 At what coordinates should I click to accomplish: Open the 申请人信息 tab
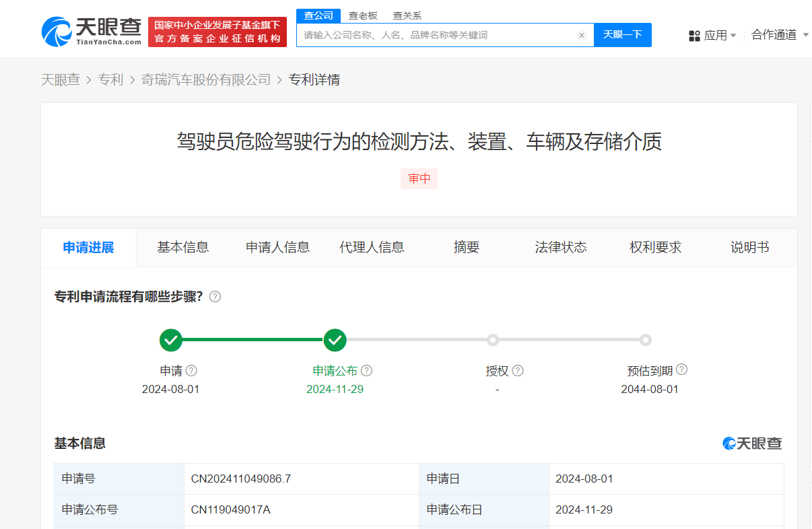(x=278, y=248)
